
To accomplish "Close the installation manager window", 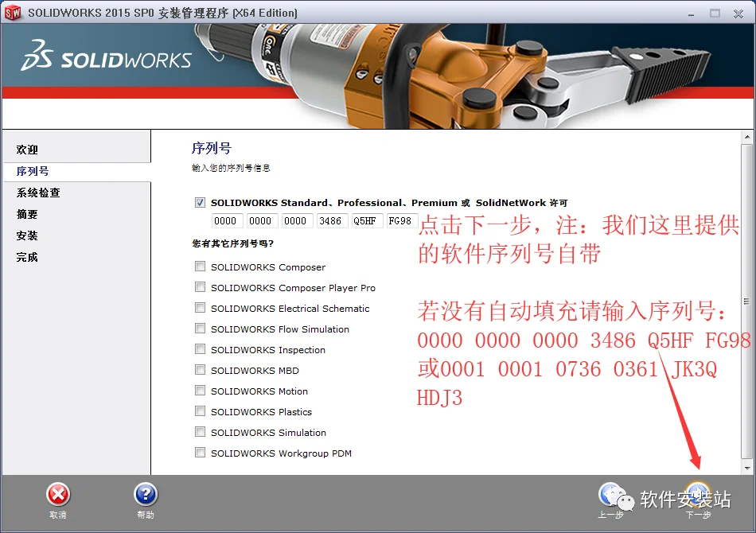I will pyautogui.click(x=738, y=14).
